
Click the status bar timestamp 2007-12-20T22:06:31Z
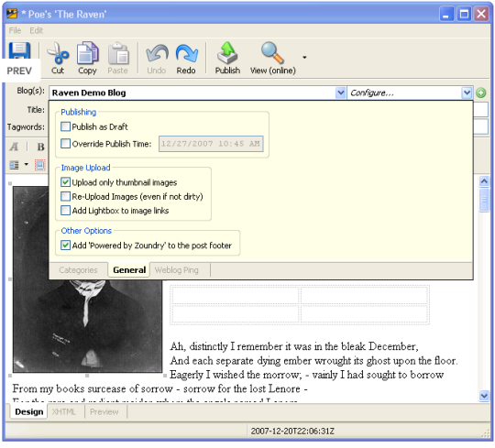point(292,431)
